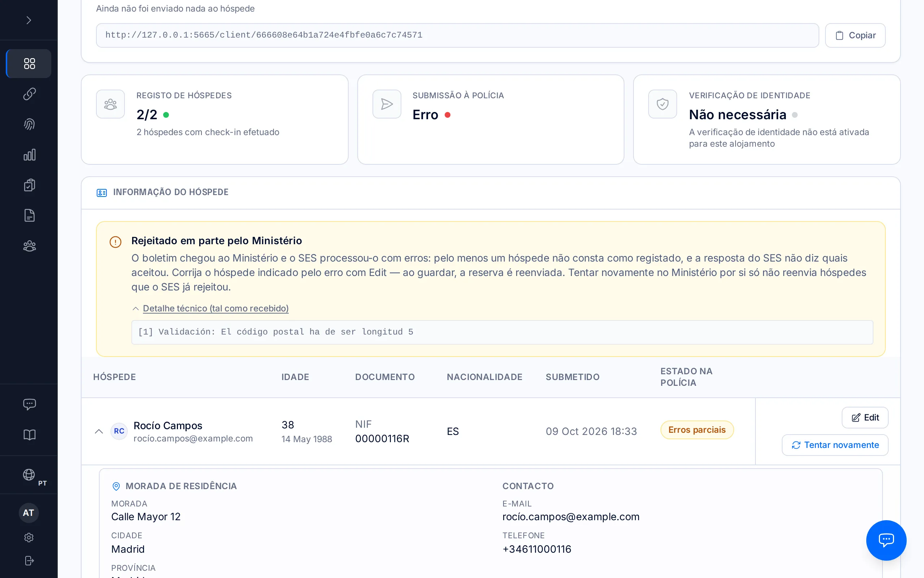Open the book documentation icon in the sidebar
Viewport: 924px width, 578px height.
[x=29, y=435]
